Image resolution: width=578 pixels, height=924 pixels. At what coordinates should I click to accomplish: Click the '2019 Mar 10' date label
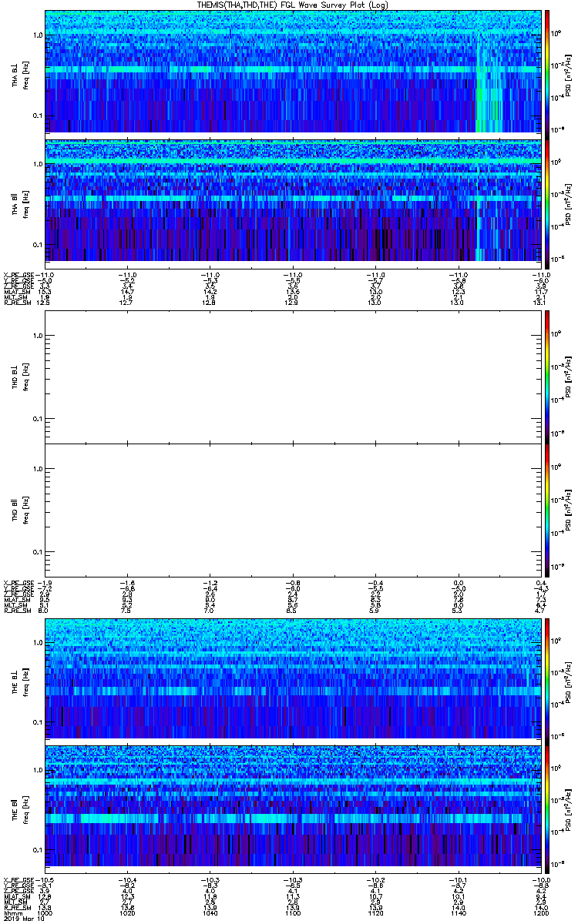pyautogui.click(x=24, y=919)
